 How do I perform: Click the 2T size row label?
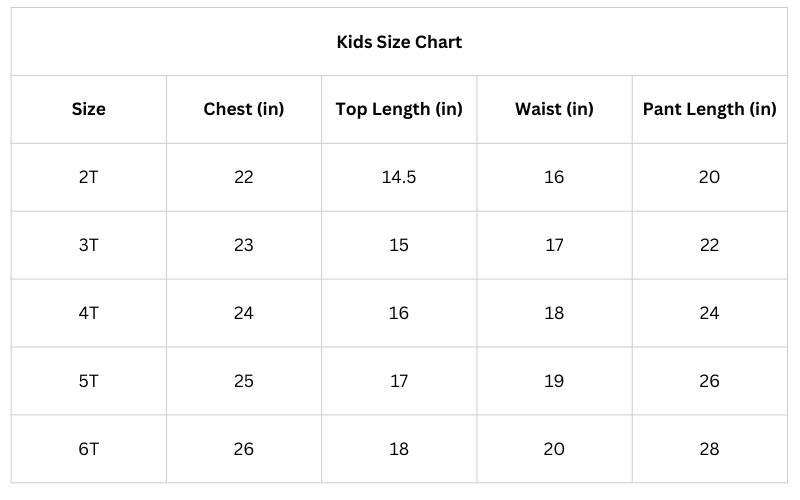pyautogui.click(x=88, y=177)
